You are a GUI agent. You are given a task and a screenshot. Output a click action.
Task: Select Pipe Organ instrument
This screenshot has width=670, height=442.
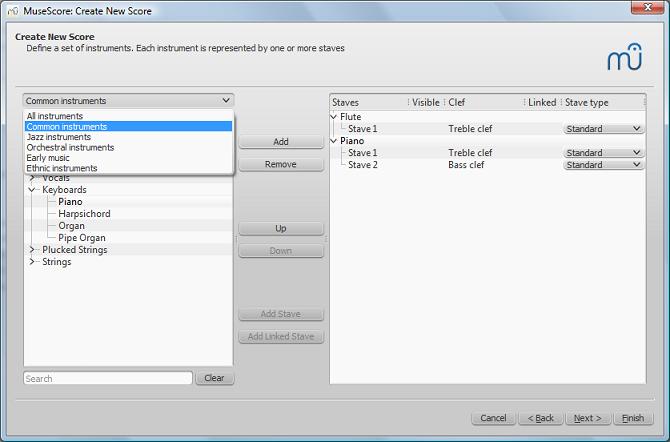(x=82, y=238)
